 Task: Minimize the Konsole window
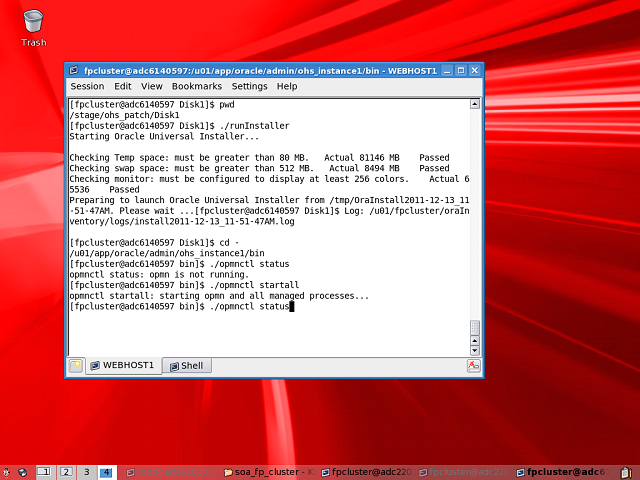coord(447,71)
